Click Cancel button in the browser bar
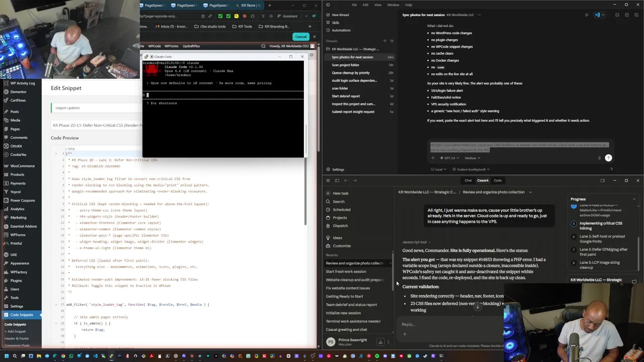Screen dimensions: 644x362 coord(301,37)
